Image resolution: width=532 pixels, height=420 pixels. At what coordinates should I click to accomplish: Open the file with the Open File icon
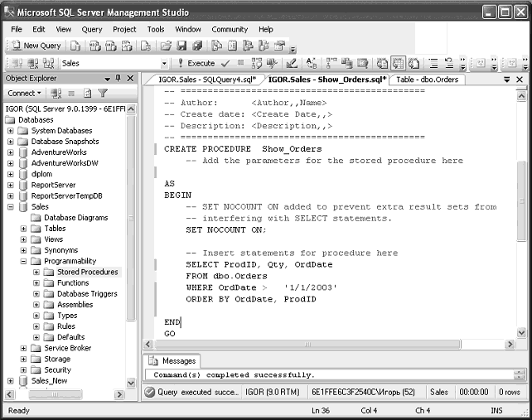tap(166, 46)
